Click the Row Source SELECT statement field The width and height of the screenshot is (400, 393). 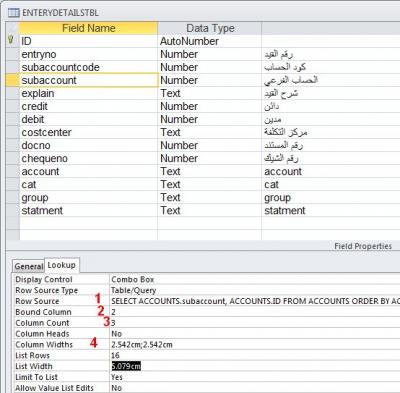pyautogui.click(x=255, y=301)
